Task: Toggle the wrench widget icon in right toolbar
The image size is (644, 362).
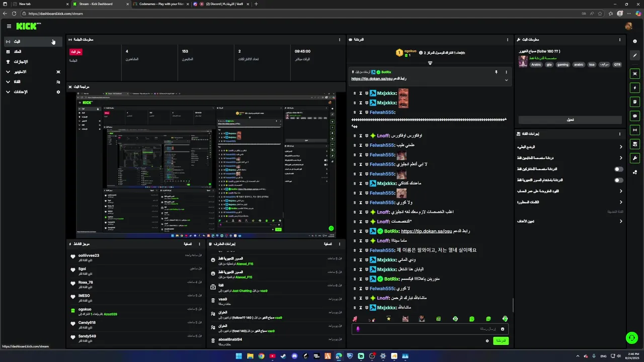Action: [635, 158]
